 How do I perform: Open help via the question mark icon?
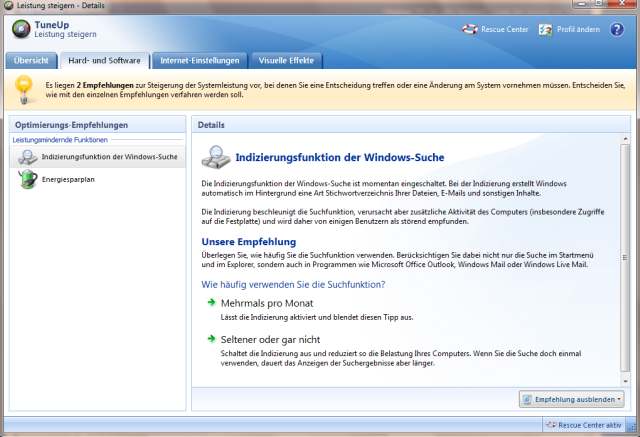point(617,29)
